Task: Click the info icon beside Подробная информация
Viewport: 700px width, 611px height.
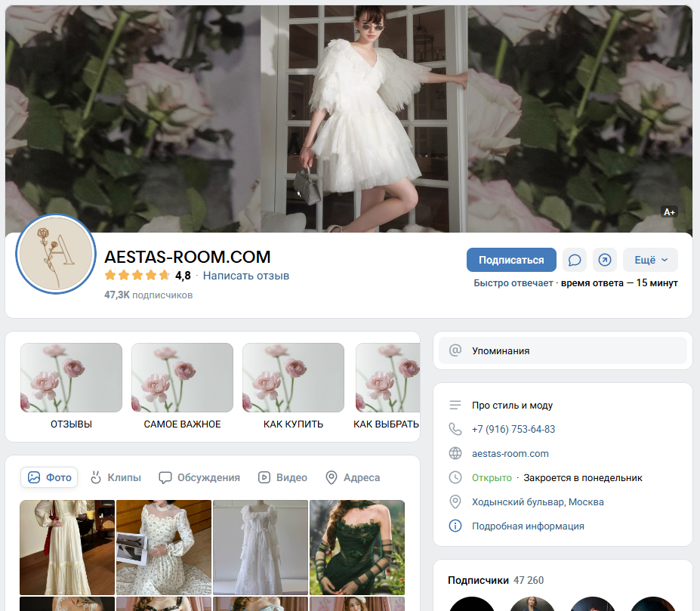Action: coord(455,526)
